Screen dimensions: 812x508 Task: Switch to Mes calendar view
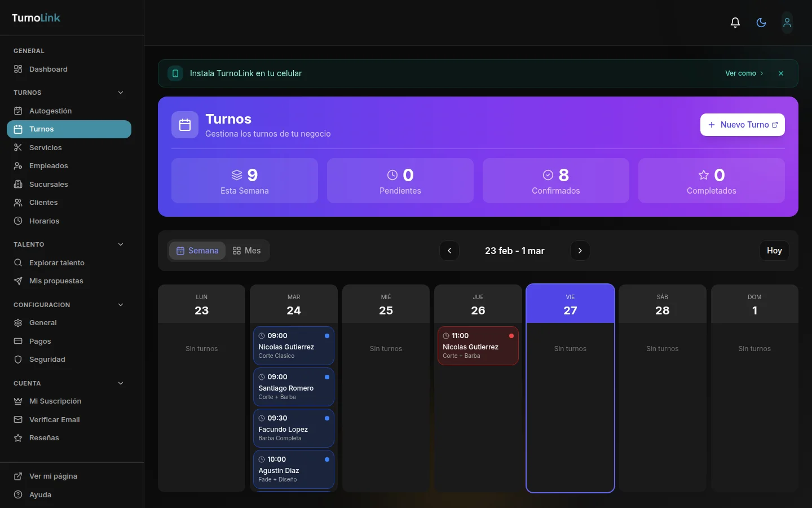(x=246, y=251)
